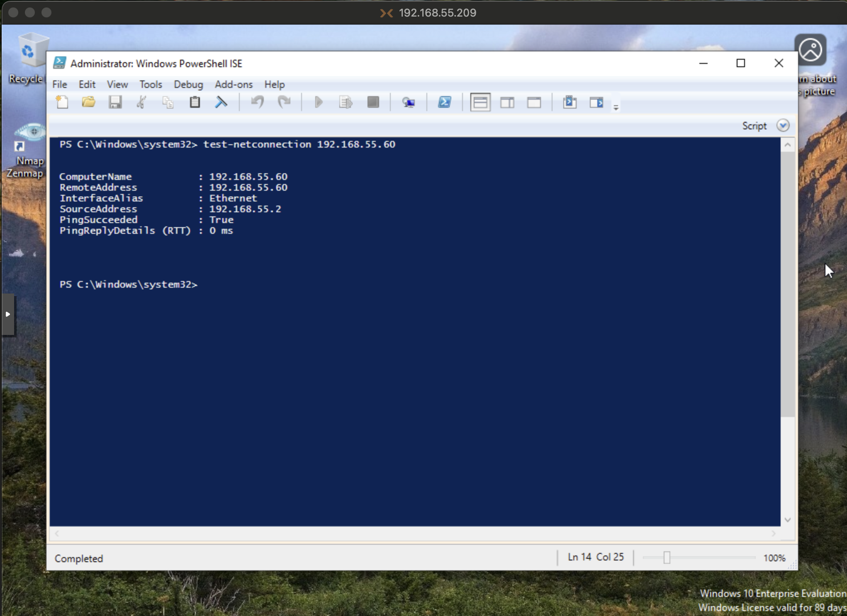Close the PowerShell ISE window
Screen dimensions: 847x616
click(x=779, y=63)
